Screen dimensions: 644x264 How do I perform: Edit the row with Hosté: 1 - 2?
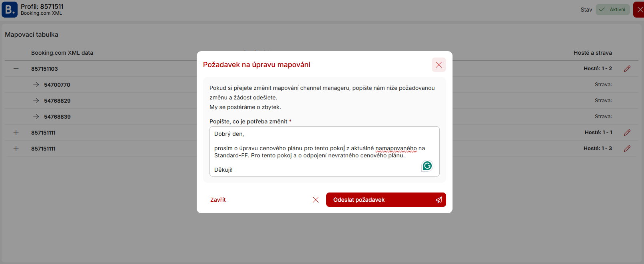tap(627, 69)
